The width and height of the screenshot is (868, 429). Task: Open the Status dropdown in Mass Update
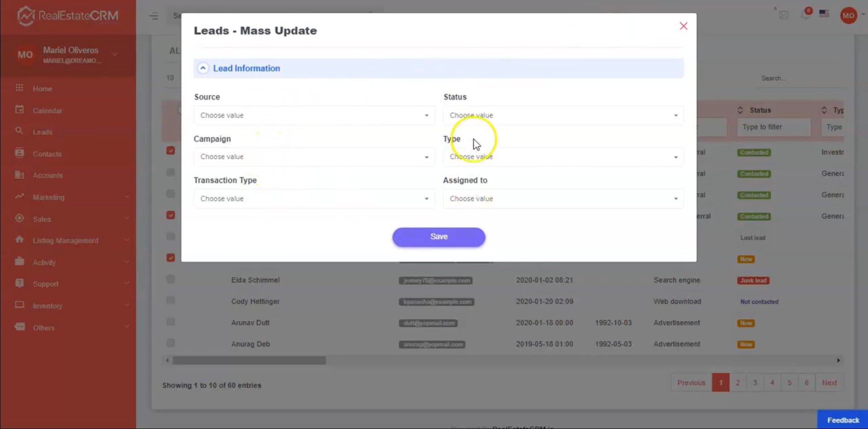[563, 115]
